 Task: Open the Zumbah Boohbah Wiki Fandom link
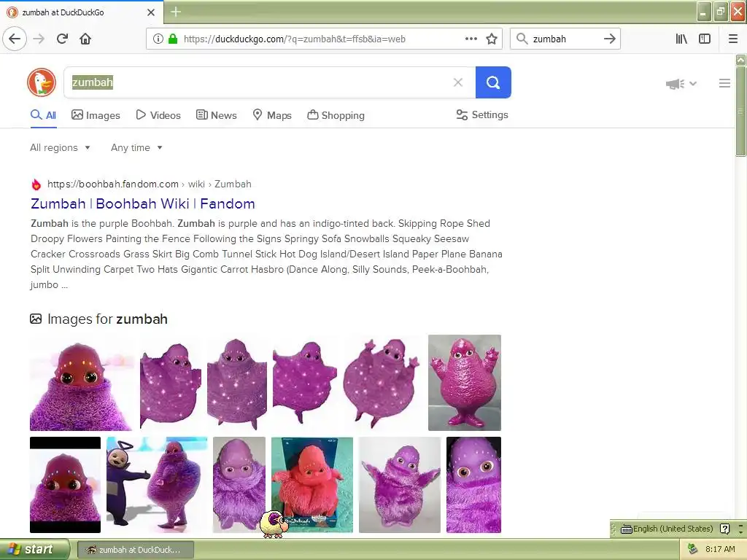[x=142, y=204]
